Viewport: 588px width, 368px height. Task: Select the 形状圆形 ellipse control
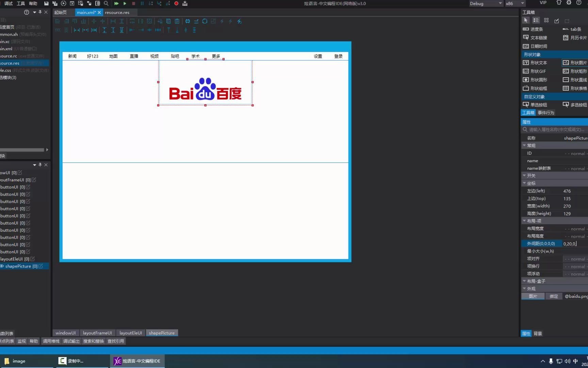tap(535, 80)
